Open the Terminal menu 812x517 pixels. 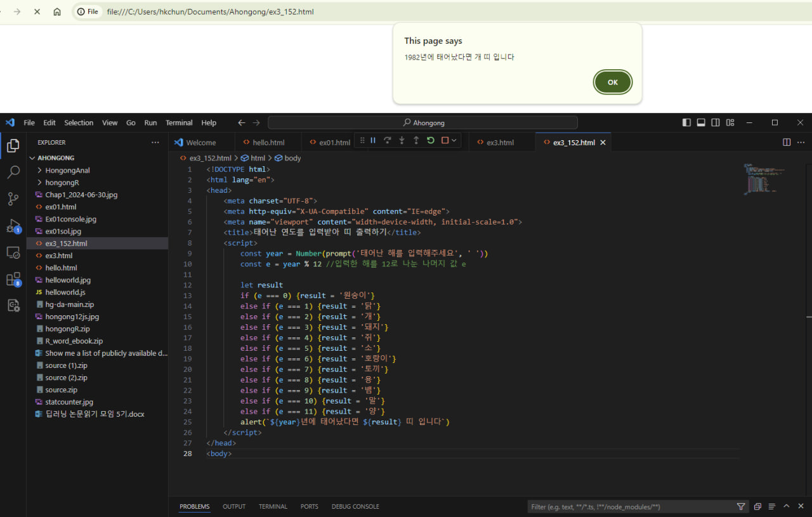tap(179, 122)
